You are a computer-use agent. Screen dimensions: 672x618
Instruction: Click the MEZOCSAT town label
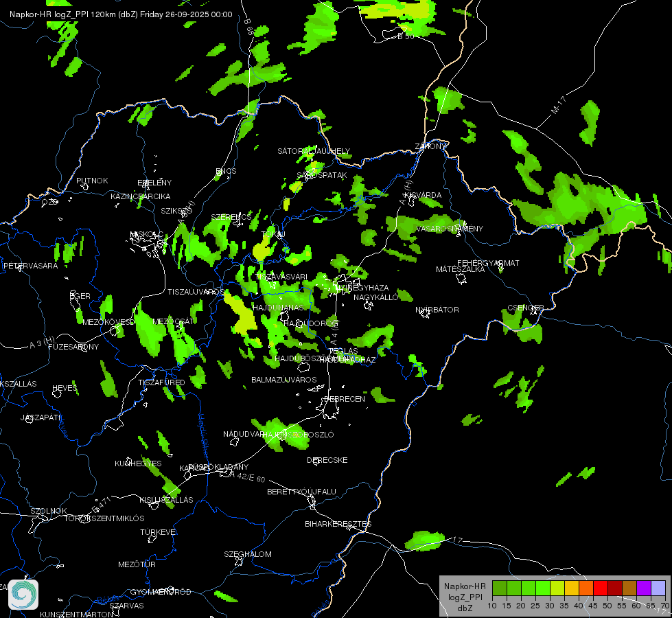[173, 321]
